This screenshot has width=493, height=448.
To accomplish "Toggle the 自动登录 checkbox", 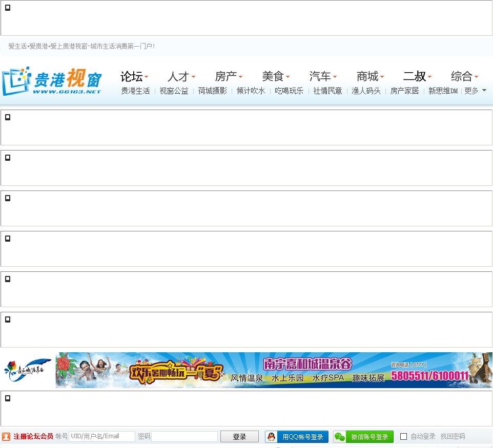I will click(403, 436).
